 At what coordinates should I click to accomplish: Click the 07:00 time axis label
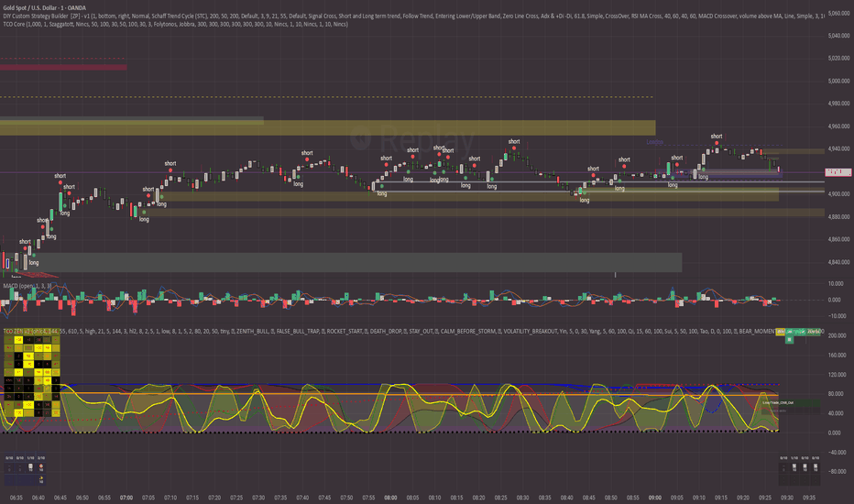coord(126,498)
